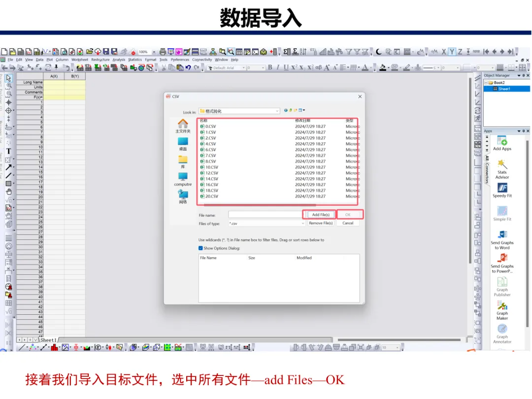Image resolution: width=532 pixels, height=399 pixels.
Task: Click the File name input field
Action: tap(266, 215)
